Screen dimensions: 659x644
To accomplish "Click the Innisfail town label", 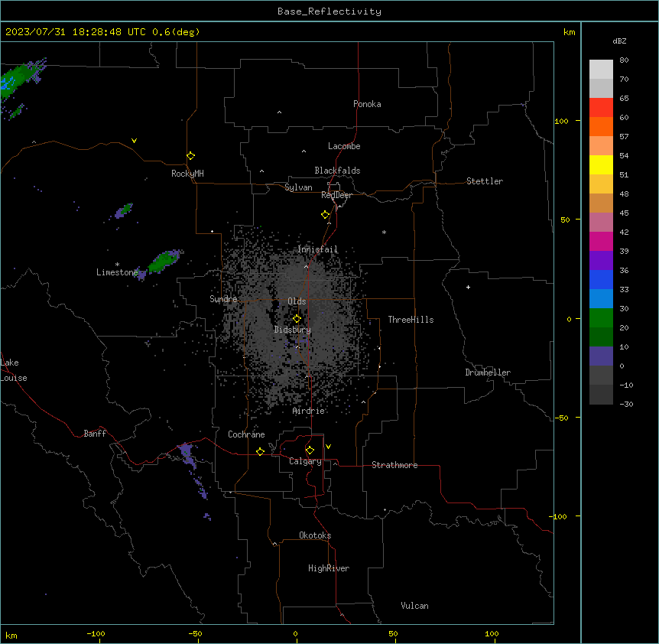I will pyautogui.click(x=317, y=249).
